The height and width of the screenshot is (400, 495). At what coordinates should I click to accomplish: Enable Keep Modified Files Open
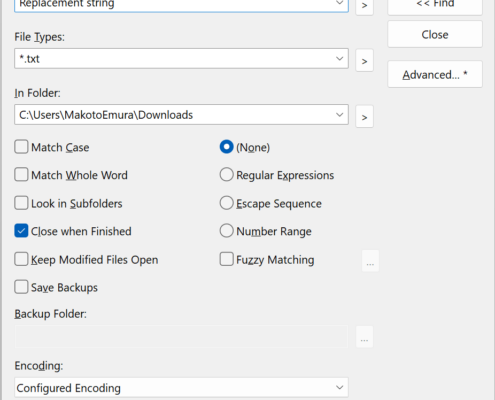[21, 259]
